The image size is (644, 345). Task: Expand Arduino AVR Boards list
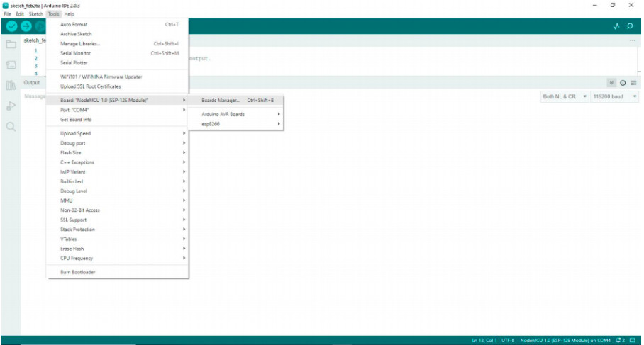pyautogui.click(x=236, y=115)
